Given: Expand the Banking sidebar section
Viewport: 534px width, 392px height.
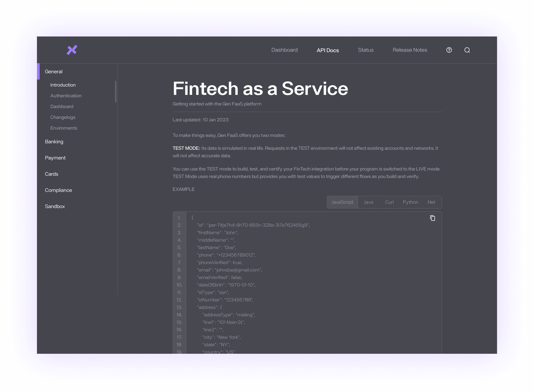Looking at the screenshot, I should 54,141.
